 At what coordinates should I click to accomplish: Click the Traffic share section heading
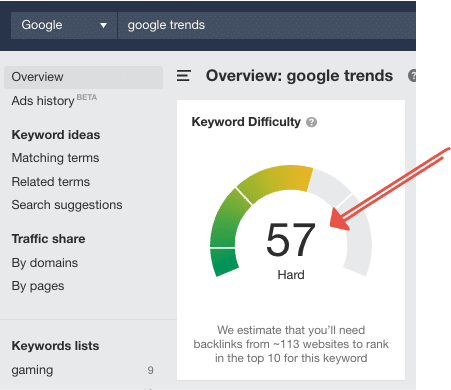pyautogui.click(x=48, y=239)
